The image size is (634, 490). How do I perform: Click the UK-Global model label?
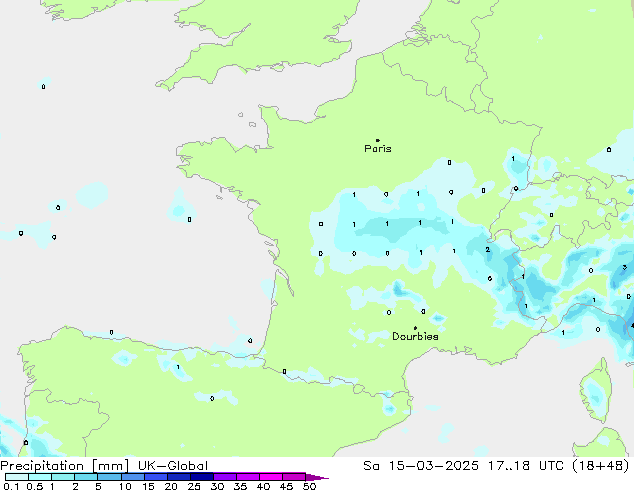click(x=173, y=466)
